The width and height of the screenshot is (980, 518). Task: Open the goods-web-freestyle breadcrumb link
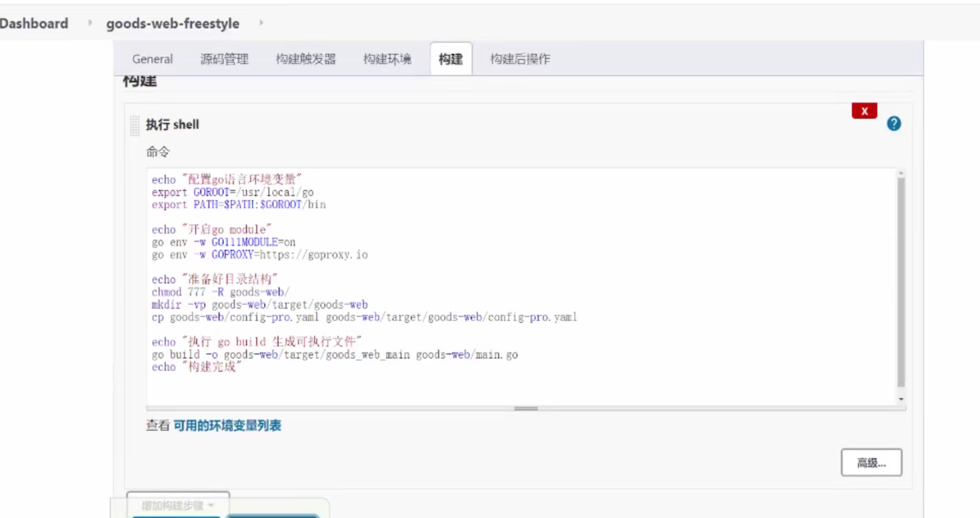click(x=173, y=23)
